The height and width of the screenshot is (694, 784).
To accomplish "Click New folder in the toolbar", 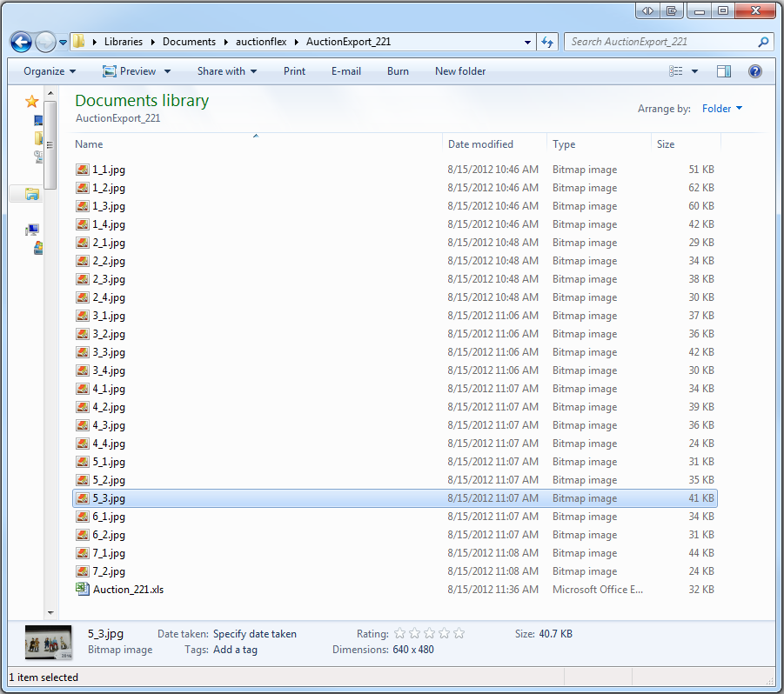I will click(460, 71).
